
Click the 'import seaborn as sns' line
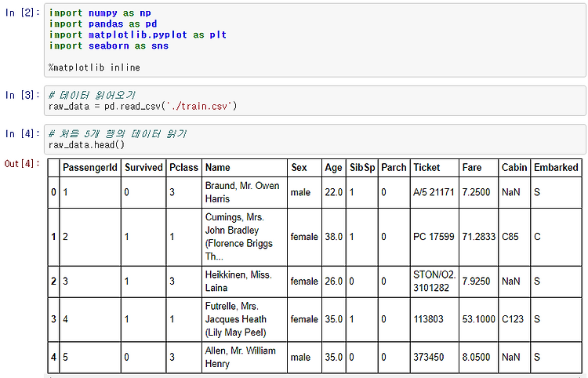click(x=109, y=45)
